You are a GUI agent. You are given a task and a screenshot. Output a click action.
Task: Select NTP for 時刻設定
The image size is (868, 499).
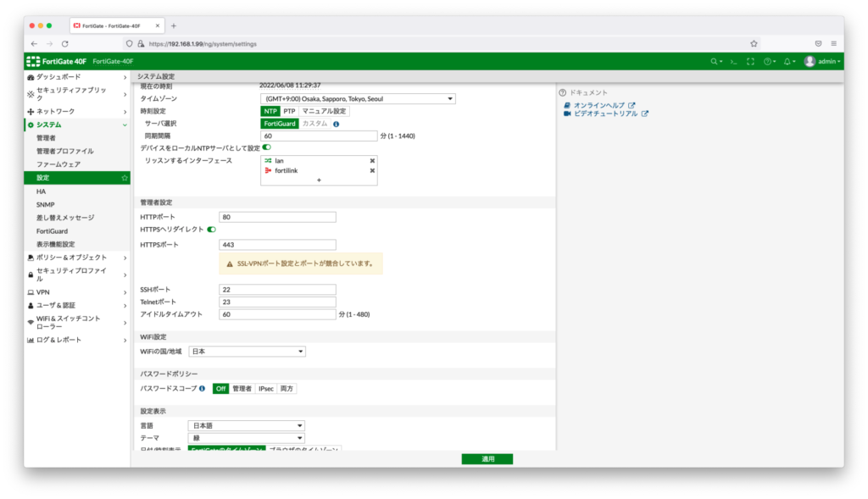270,111
